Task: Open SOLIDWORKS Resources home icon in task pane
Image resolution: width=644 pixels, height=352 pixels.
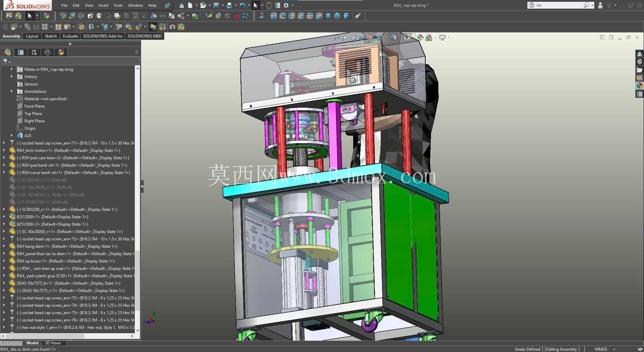Action: (639, 54)
